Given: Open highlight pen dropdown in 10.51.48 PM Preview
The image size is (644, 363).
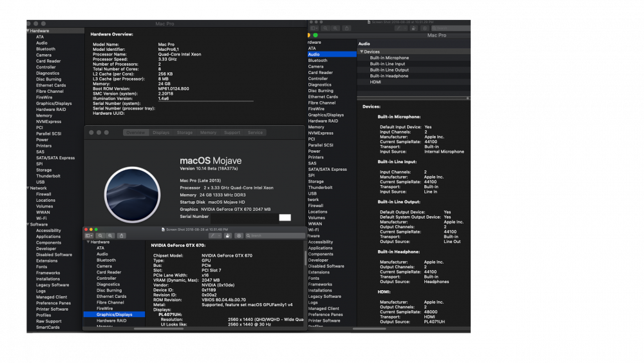Looking at the screenshot, I should pyautogui.click(x=219, y=235).
